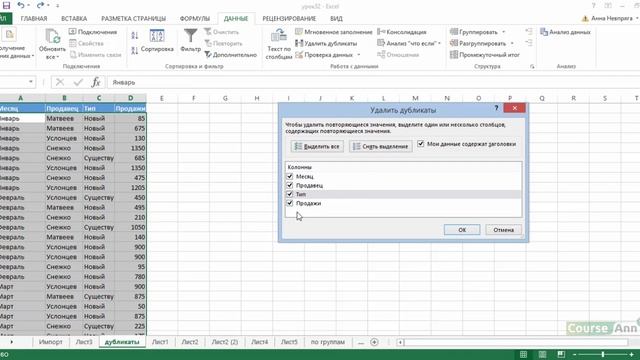Toggle the Фильтр funnel icon
Screen dimensions: 640x360
(191, 36)
